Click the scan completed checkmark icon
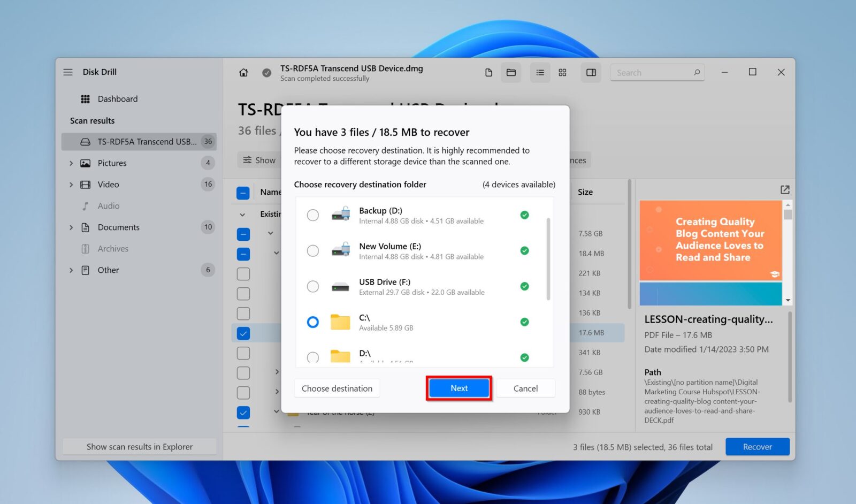The width and height of the screenshot is (856, 504). pyautogui.click(x=267, y=72)
